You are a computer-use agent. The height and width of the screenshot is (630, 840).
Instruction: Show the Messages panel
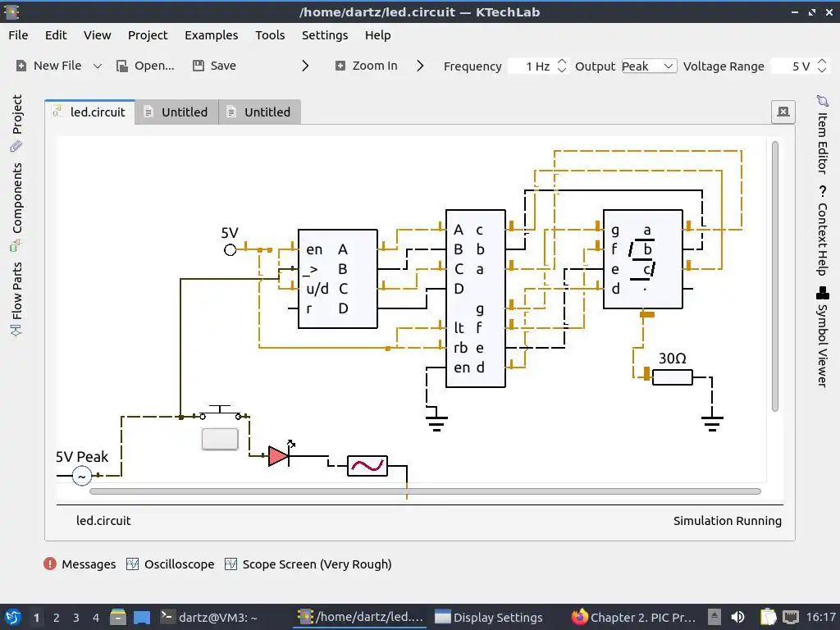pyautogui.click(x=80, y=564)
